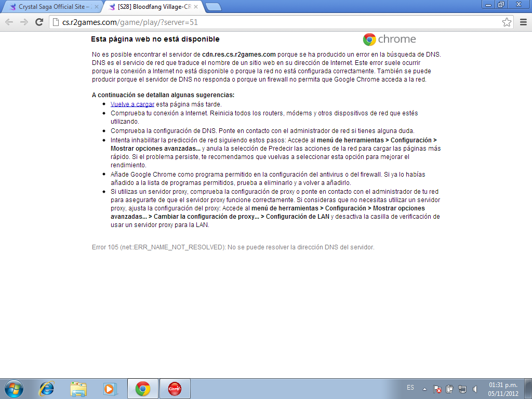532x399 pixels.
Task: Click the ES language indicator in taskbar
Action: 410,388
